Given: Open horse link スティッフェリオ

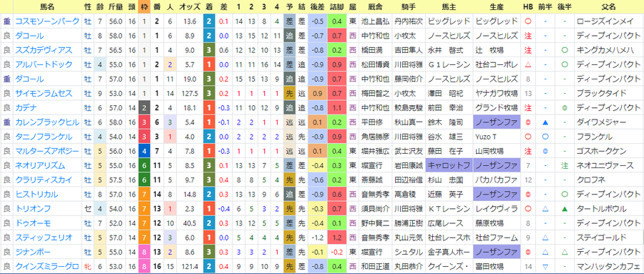Looking at the screenshot, I should (44, 237).
